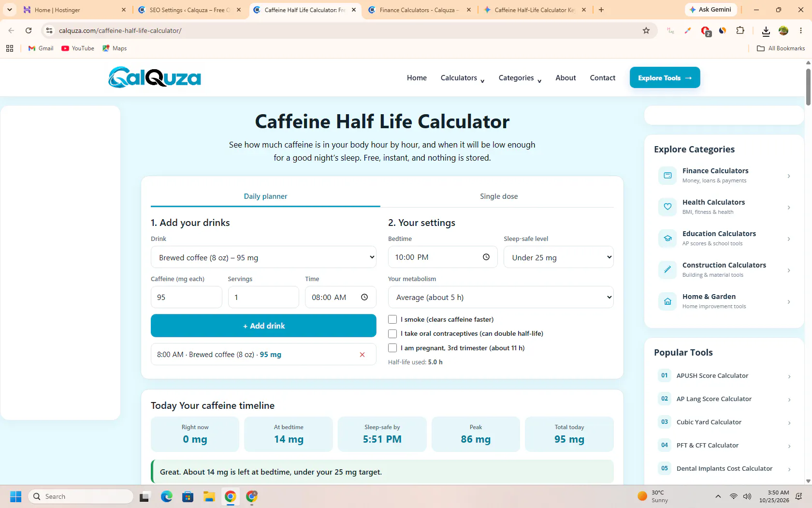Open the About page link
812x508 pixels.
pyautogui.click(x=565, y=78)
